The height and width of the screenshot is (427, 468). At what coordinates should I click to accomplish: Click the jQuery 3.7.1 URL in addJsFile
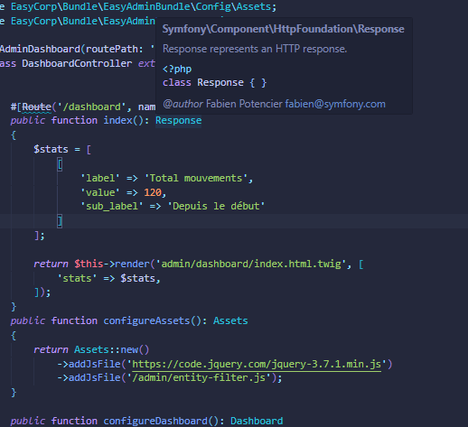(257, 364)
